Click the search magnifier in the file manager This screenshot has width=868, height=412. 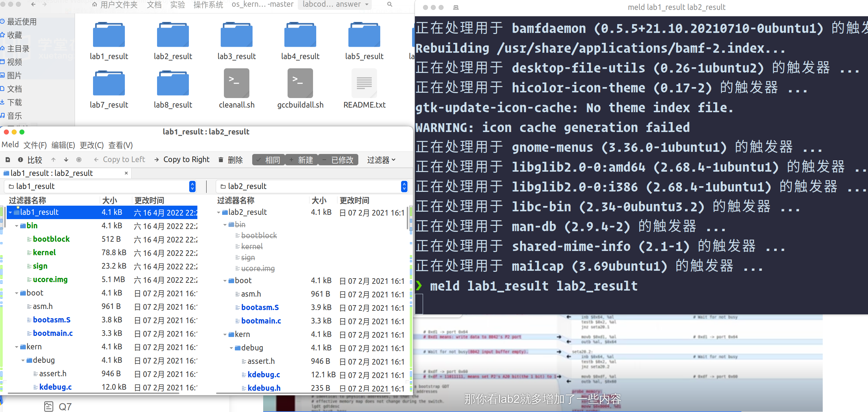389,4
